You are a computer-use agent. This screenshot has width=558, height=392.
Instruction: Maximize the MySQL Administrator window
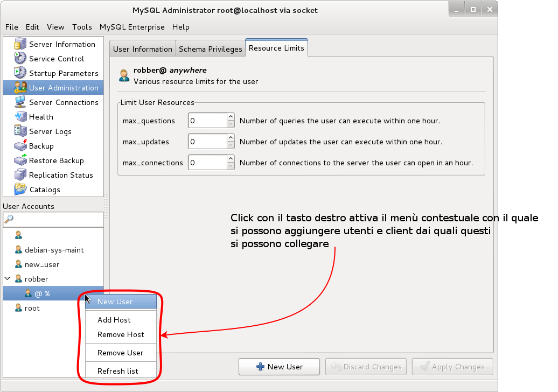(x=473, y=10)
